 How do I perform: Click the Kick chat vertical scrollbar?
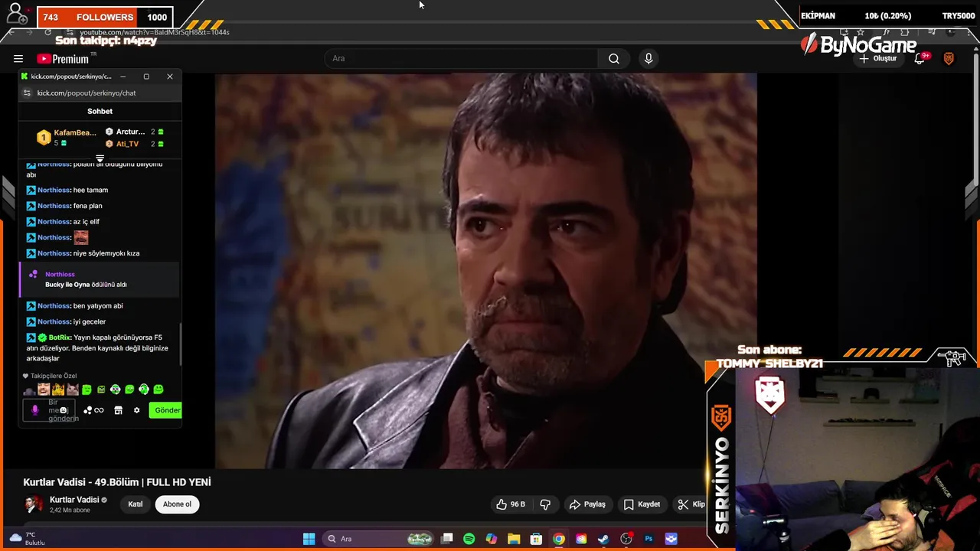(181, 344)
